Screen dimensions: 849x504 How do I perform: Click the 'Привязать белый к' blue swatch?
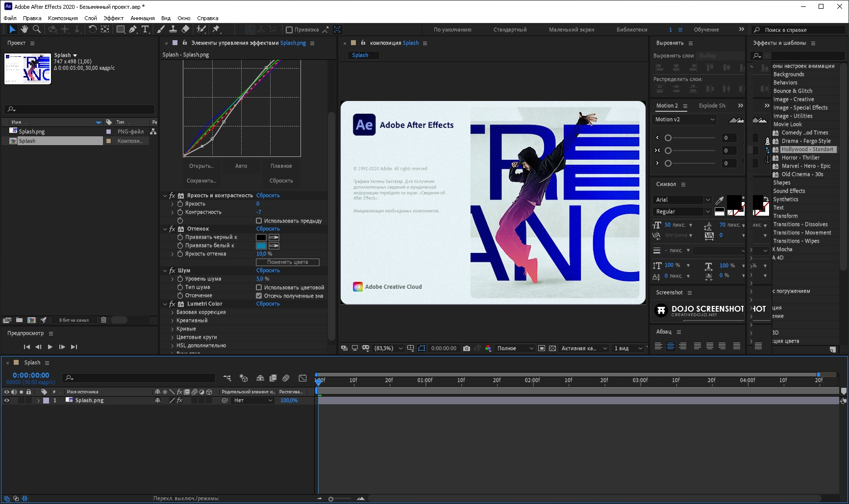coord(261,246)
